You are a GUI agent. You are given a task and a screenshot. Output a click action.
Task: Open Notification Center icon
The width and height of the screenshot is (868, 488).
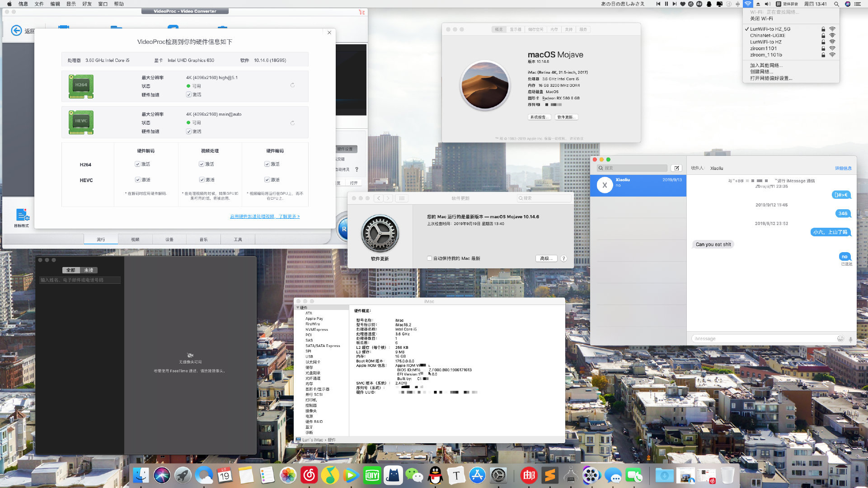coord(857,4)
